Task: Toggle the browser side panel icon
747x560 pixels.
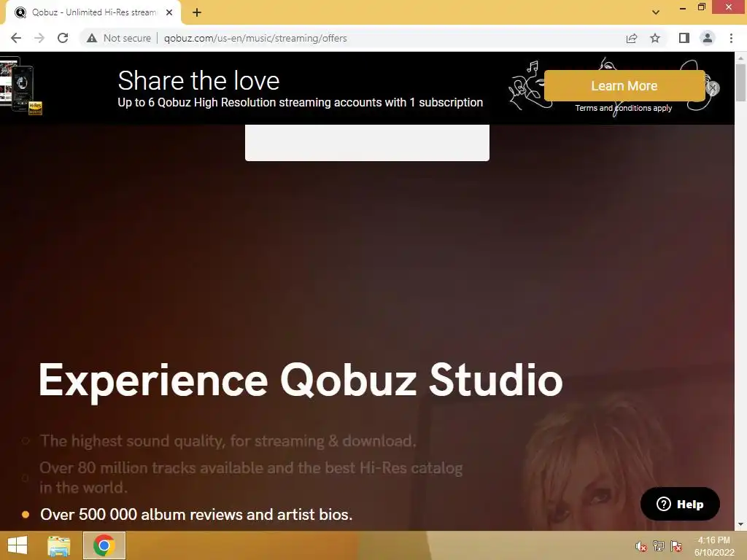Action: [684, 38]
